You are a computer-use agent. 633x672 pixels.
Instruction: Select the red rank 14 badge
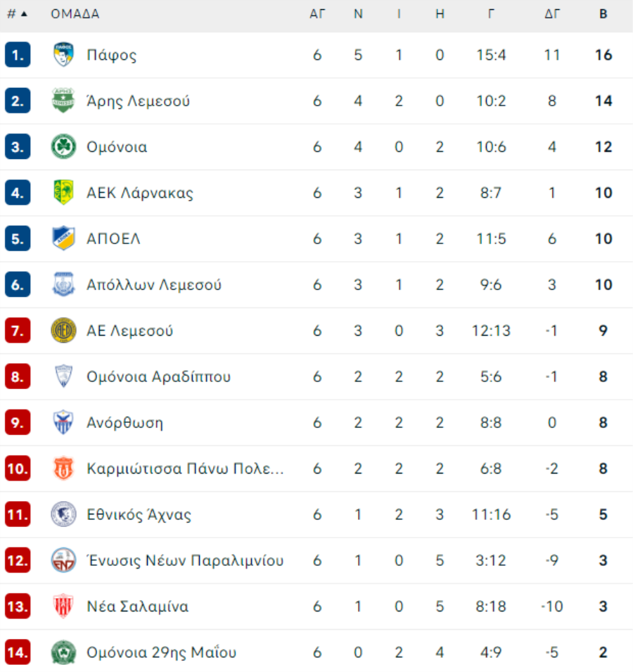tap(18, 652)
